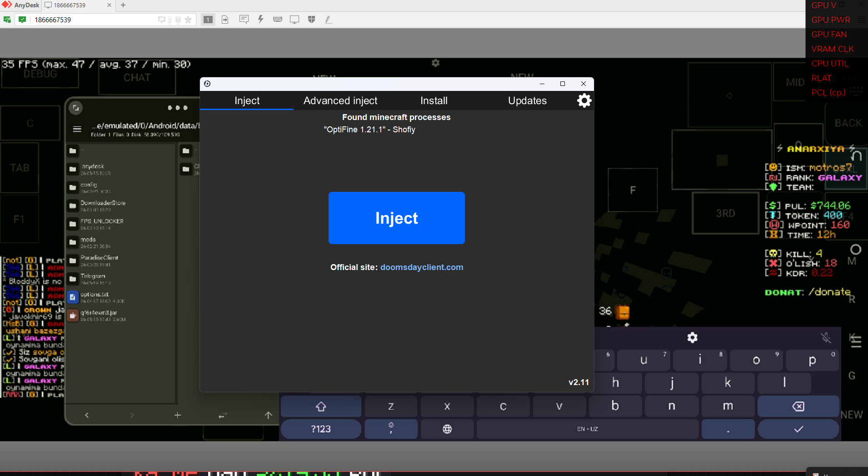The image size is (868, 476).
Task: Open the FPS UNLOCKER folder
Action: tap(120, 224)
